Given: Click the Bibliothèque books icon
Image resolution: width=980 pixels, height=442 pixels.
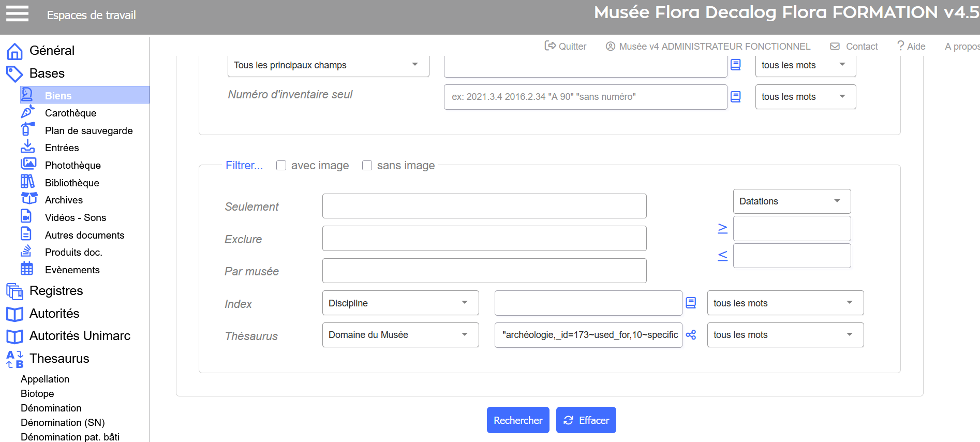Looking at the screenshot, I should tap(27, 182).
